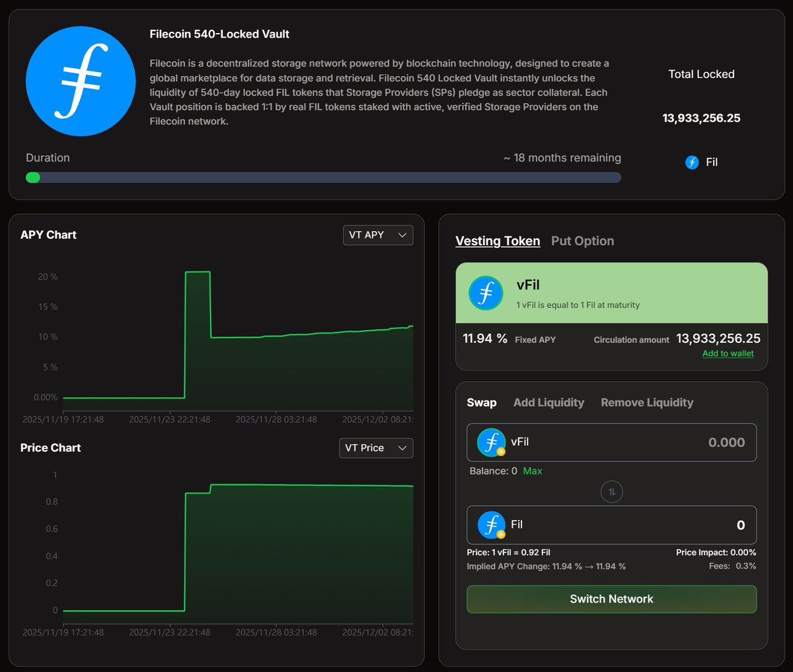Open the VT APY dropdown
The width and height of the screenshot is (793, 672).
coord(378,235)
